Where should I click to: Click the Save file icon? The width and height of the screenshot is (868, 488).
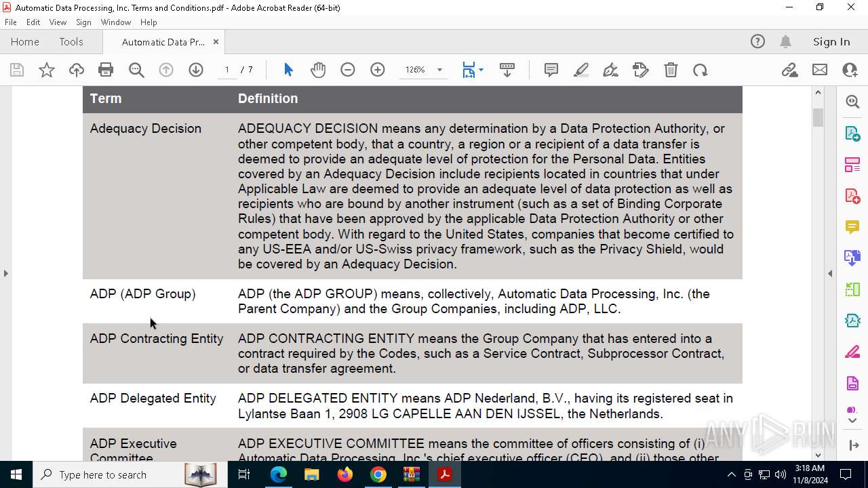(x=17, y=70)
